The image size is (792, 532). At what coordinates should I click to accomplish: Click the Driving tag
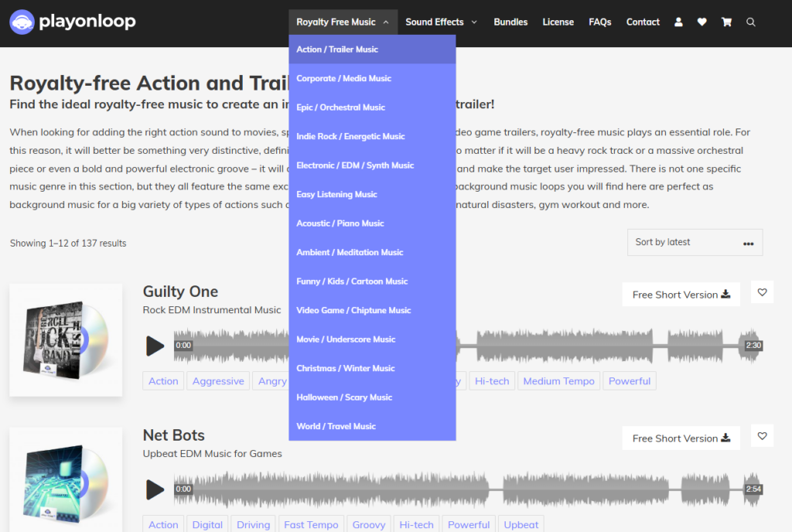point(253,524)
